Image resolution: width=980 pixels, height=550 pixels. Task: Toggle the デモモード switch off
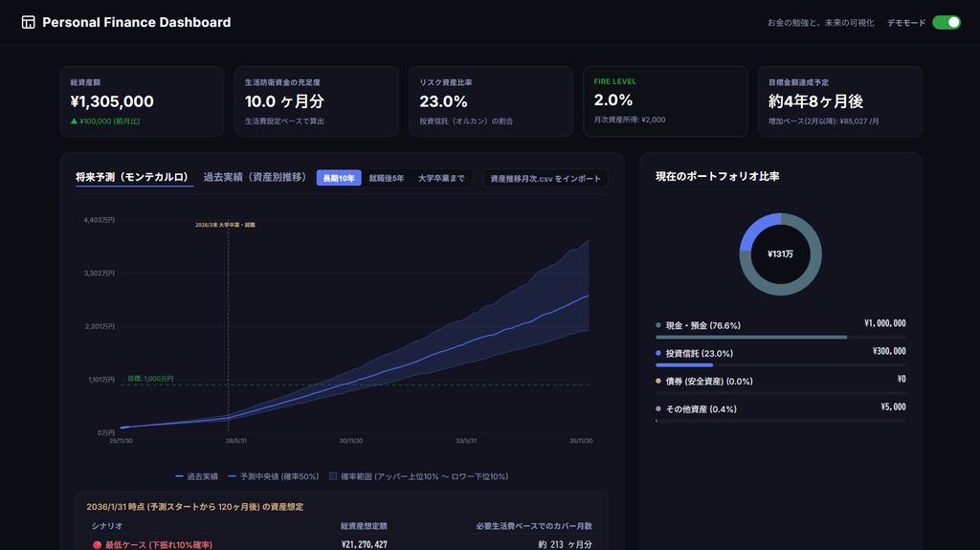tap(947, 23)
